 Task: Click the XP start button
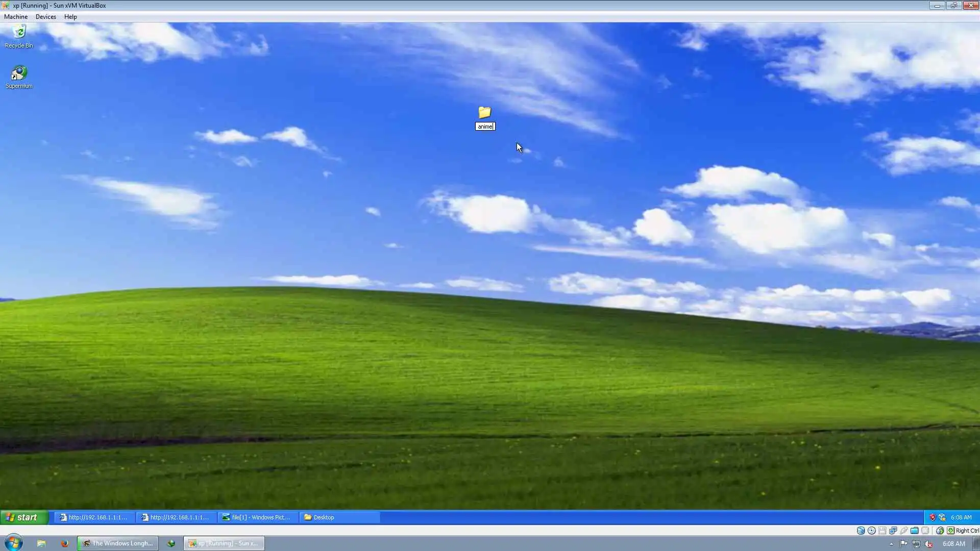pos(24,517)
